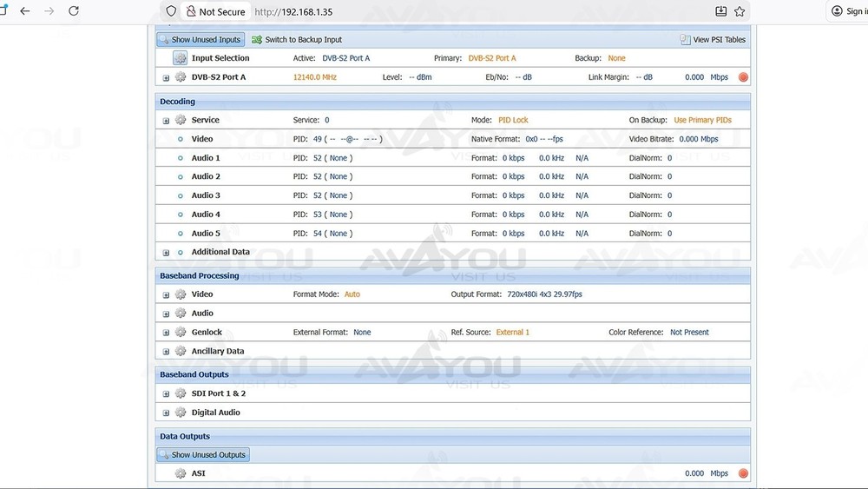The width and height of the screenshot is (868, 489).
Task: Expand the Baseband Processing Audio row
Action: pos(166,314)
